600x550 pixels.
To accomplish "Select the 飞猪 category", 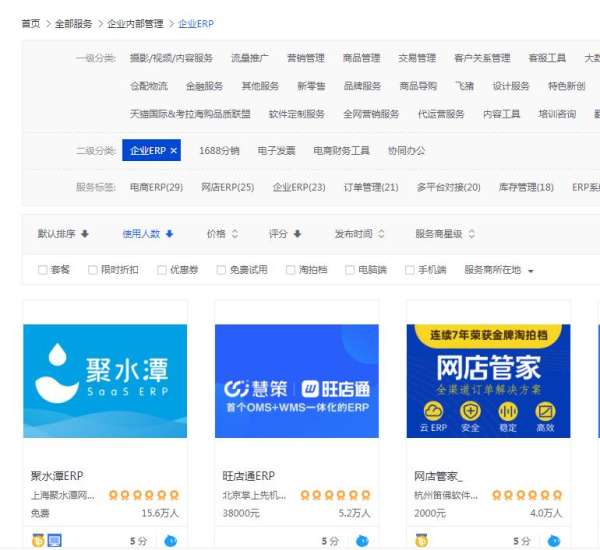I will (x=465, y=86).
